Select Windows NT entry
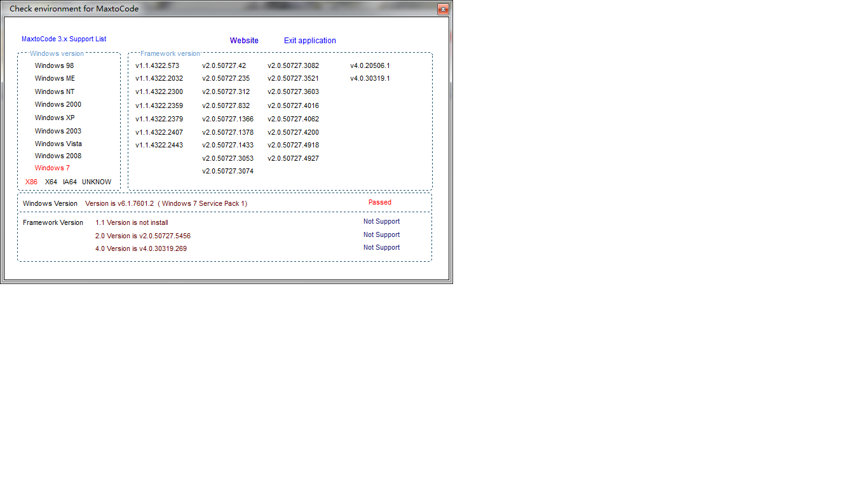This screenshot has height=488, width=868. tap(55, 91)
